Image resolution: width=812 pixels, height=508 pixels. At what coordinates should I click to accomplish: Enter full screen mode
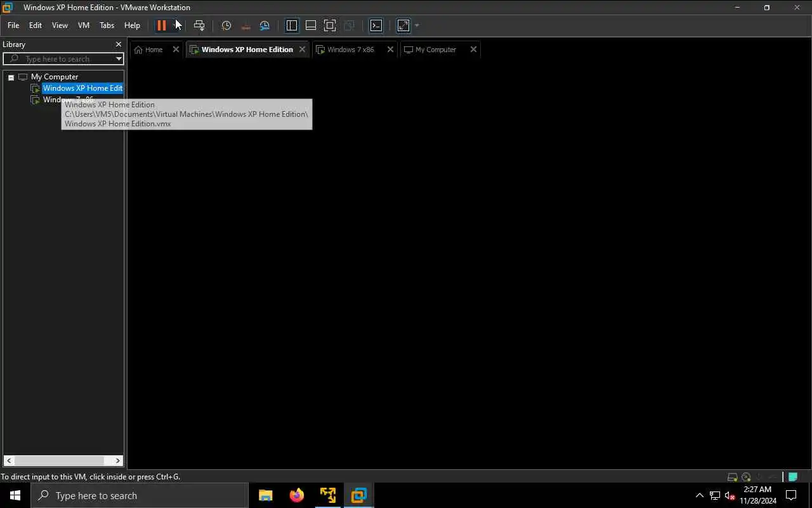(x=330, y=25)
